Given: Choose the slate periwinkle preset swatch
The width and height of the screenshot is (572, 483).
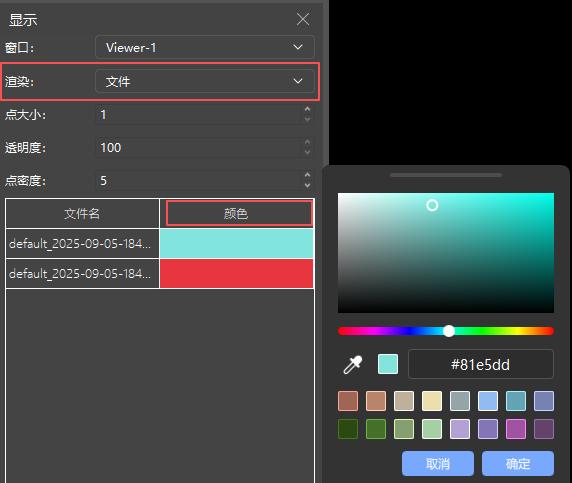Looking at the screenshot, I should [544, 401].
